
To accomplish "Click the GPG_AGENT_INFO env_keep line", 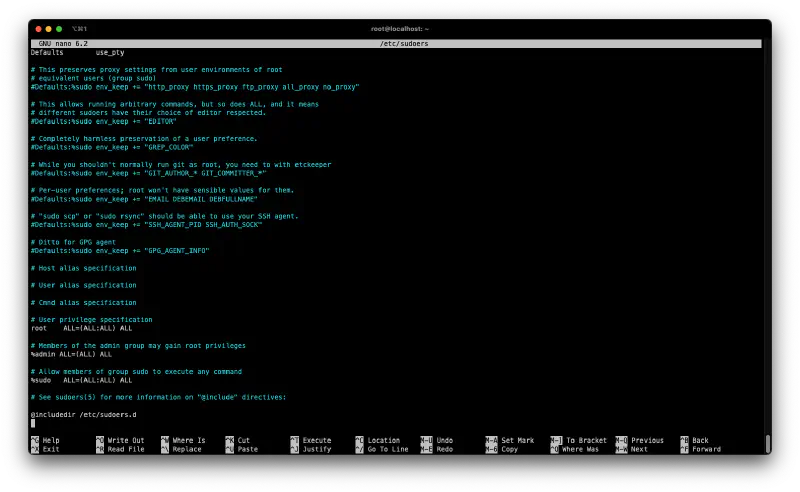I will coord(120,251).
